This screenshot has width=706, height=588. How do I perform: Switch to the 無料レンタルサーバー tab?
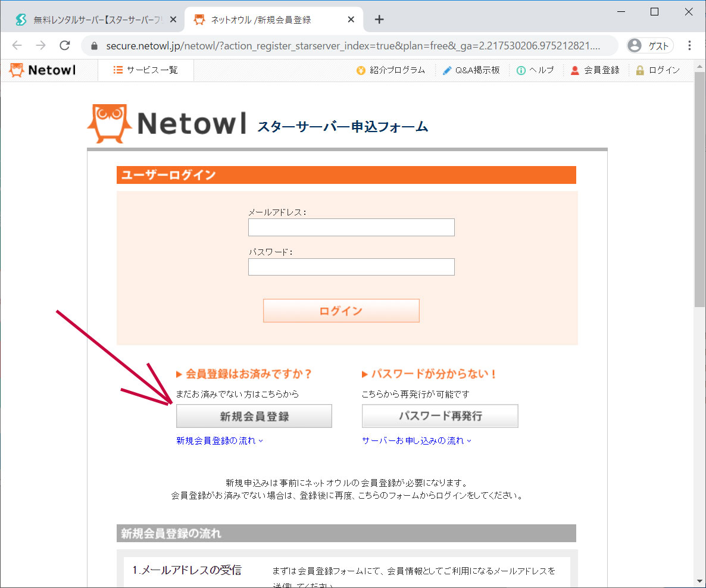(92, 20)
